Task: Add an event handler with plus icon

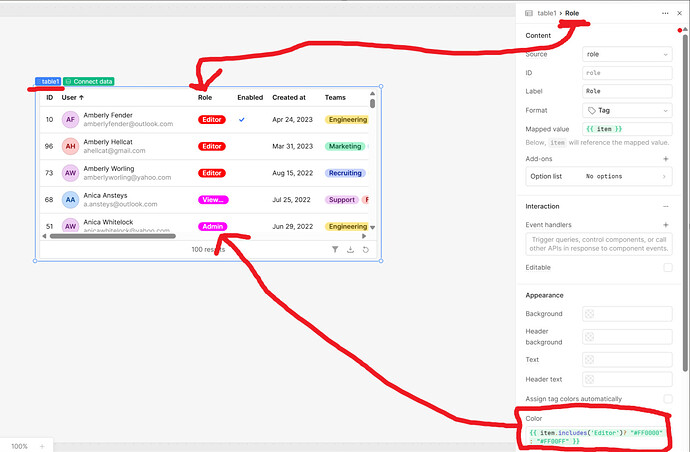Action: (x=666, y=225)
